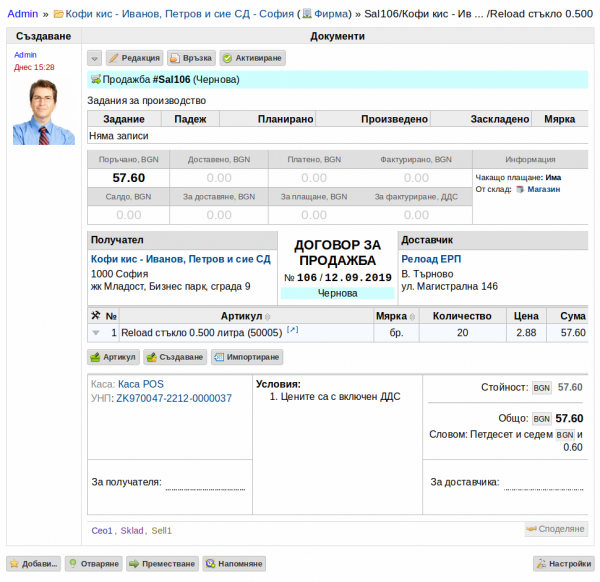Click the Ceo1 shared user link
600x582 pixels.
[102, 531]
